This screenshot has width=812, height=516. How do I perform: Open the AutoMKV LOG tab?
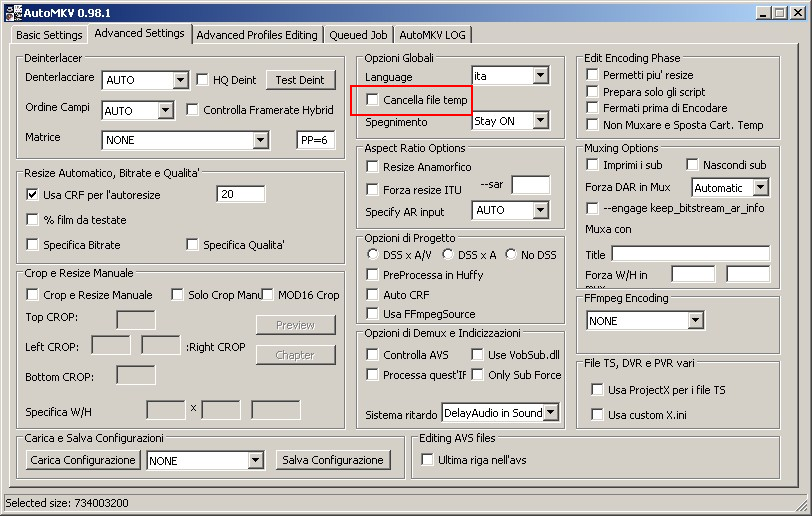tap(432, 35)
